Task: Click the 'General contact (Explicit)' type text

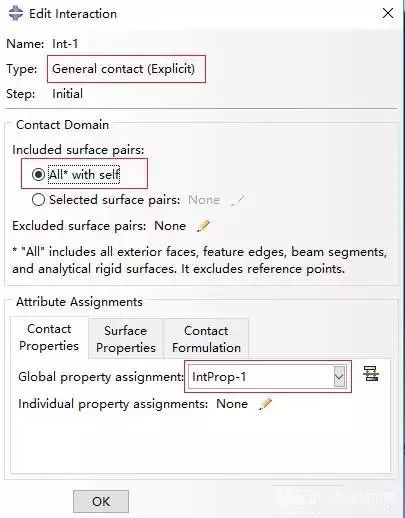Action: pyautogui.click(x=124, y=69)
